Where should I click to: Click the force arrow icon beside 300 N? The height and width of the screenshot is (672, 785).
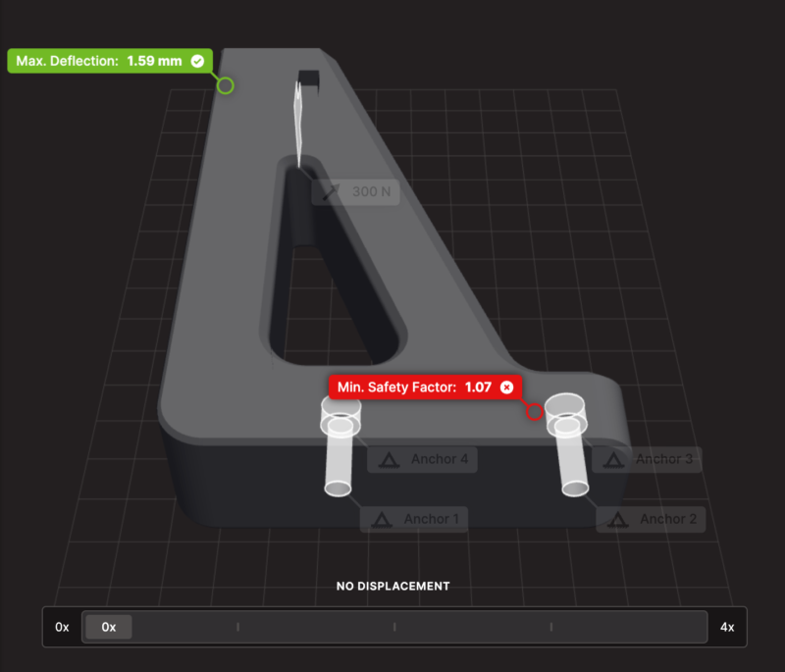[x=331, y=191]
